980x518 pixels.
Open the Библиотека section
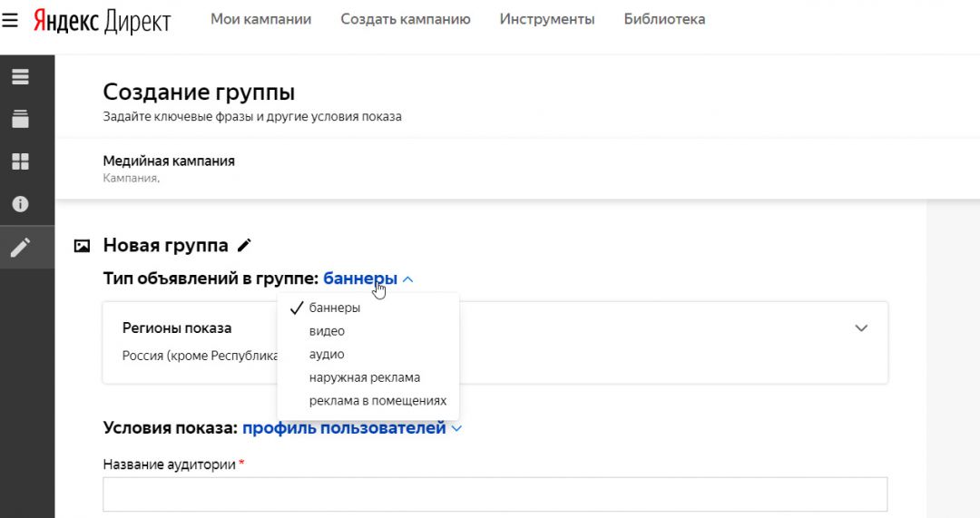(x=664, y=19)
